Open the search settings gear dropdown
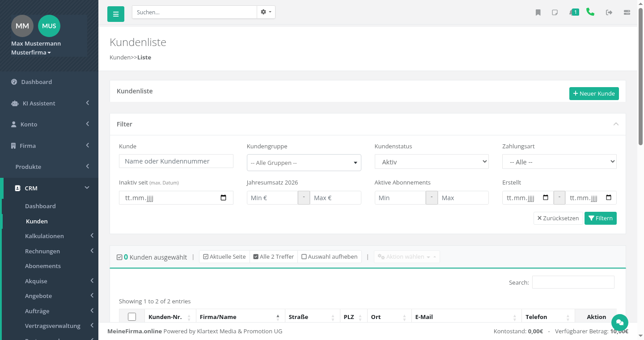Screen dimensions: 644x340 pos(266,12)
